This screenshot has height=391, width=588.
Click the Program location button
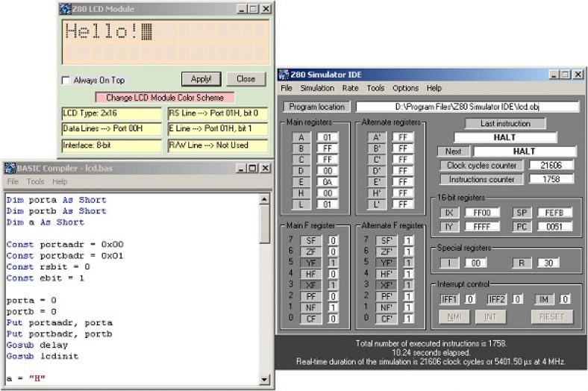pyautogui.click(x=317, y=107)
